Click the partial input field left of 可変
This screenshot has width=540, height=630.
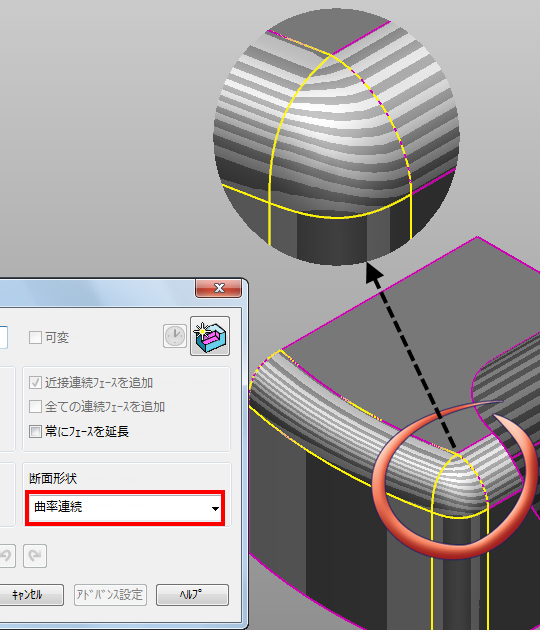[x=4, y=337]
